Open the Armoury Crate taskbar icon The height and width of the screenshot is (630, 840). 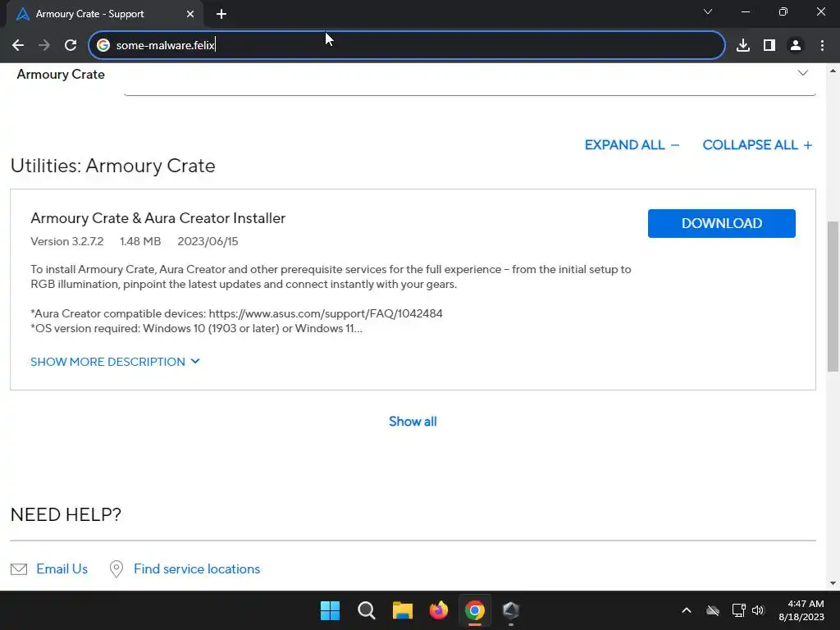pos(510,610)
